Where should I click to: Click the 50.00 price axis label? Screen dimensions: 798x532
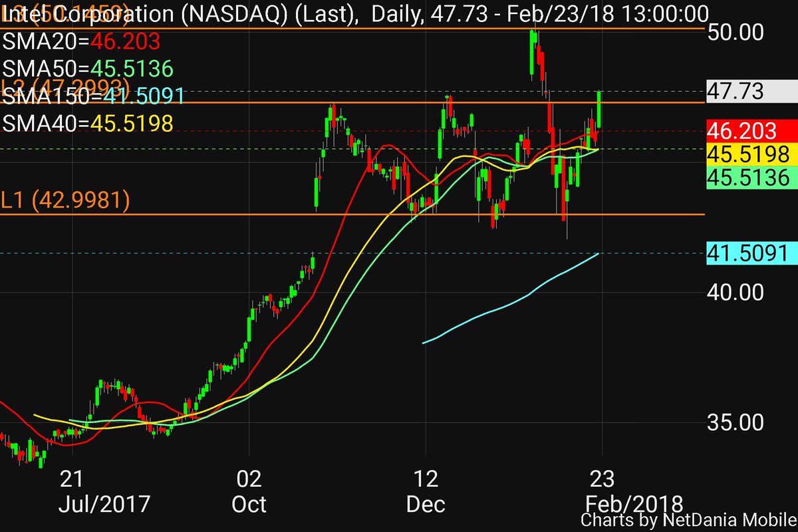pyautogui.click(x=735, y=31)
